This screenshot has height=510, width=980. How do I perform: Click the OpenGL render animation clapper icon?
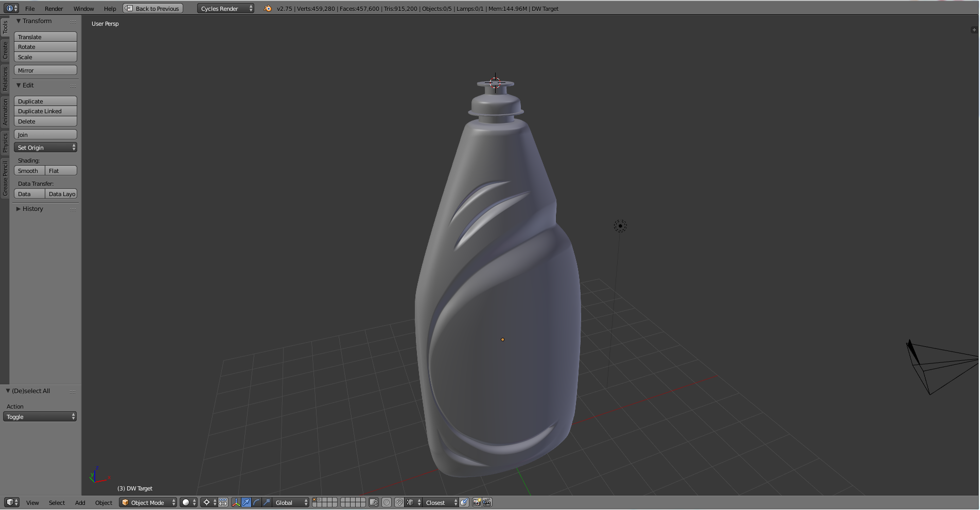[x=487, y=503]
